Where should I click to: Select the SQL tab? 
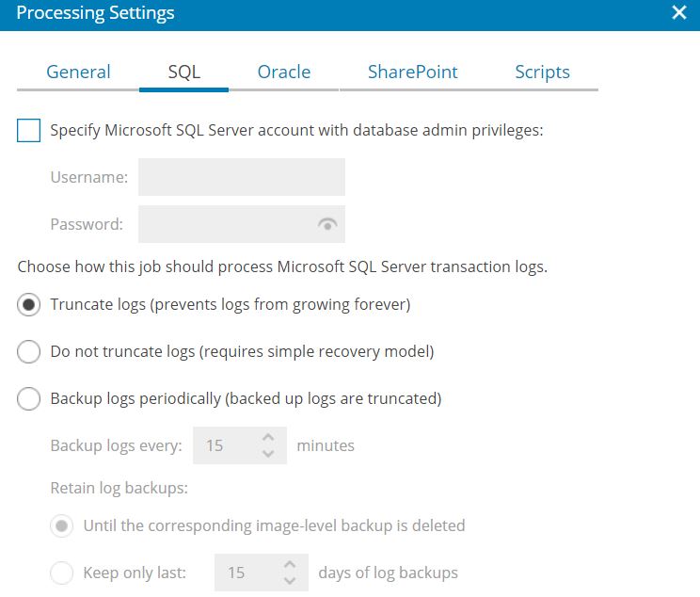(183, 72)
